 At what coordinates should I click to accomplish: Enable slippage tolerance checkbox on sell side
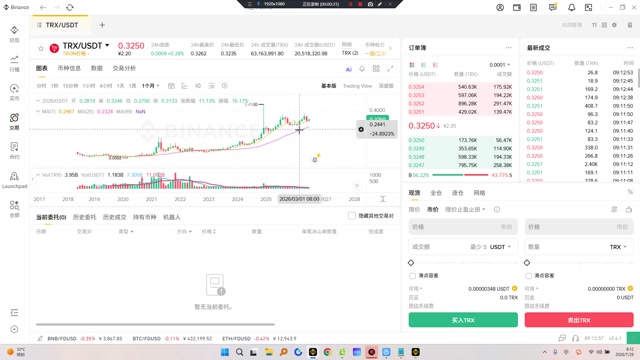pos(529,276)
